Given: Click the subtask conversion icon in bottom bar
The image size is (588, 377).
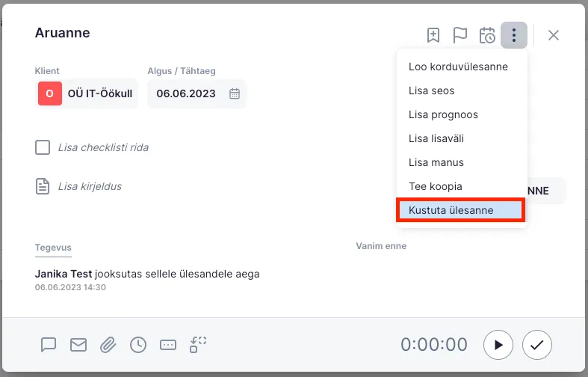Looking at the screenshot, I should point(198,345).
